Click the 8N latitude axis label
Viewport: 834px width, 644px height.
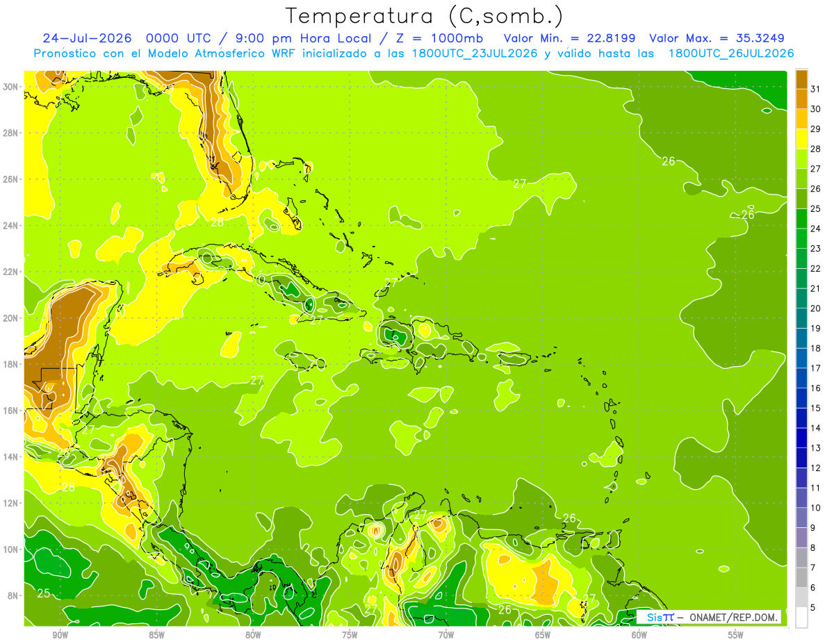[x=14, y=595]
